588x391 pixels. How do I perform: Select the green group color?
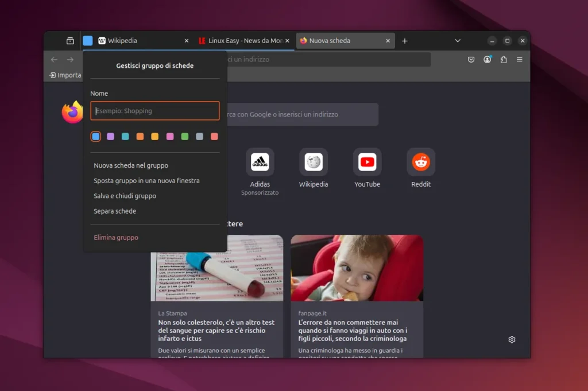pyautogui.click(x=184, y=137)
